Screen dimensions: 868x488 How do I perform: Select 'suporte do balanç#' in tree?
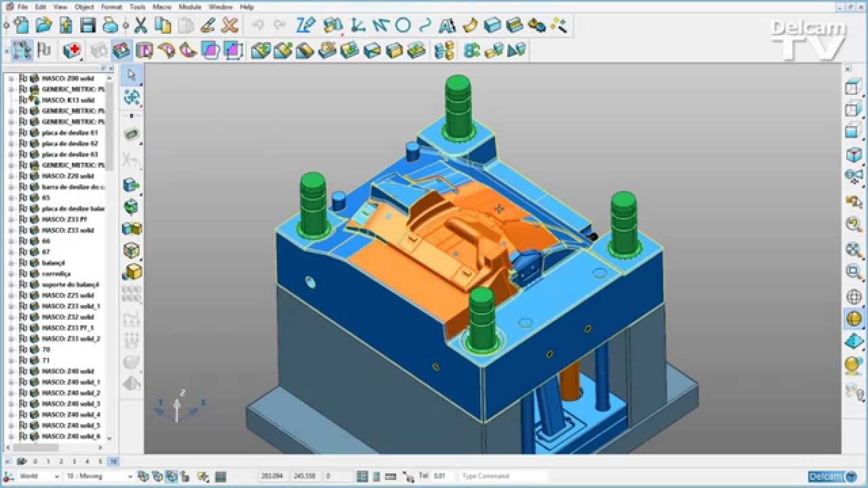coord(71,285)
